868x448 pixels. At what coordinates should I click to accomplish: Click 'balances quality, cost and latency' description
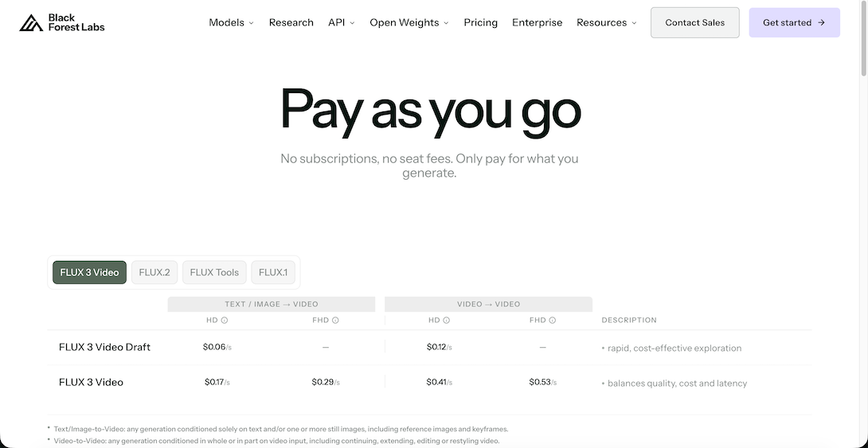pyautogui.click(x=677, y=384)
